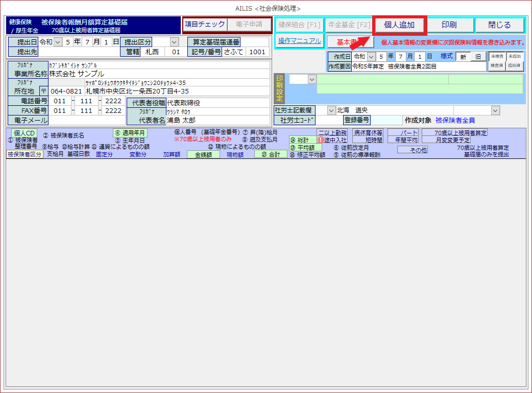Run 項目チェック
This screenshot has height=393, width=532.
click(x=205, y=24)
